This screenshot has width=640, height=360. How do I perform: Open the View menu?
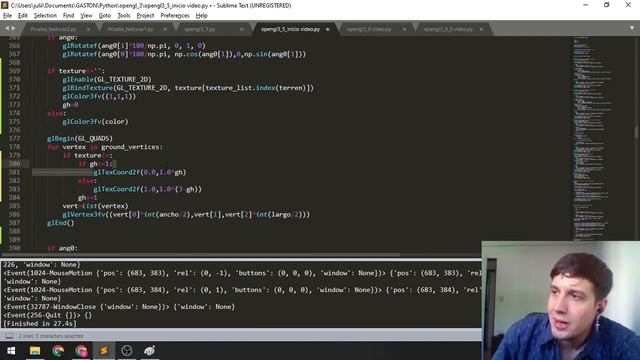click(x=86, y=16)
